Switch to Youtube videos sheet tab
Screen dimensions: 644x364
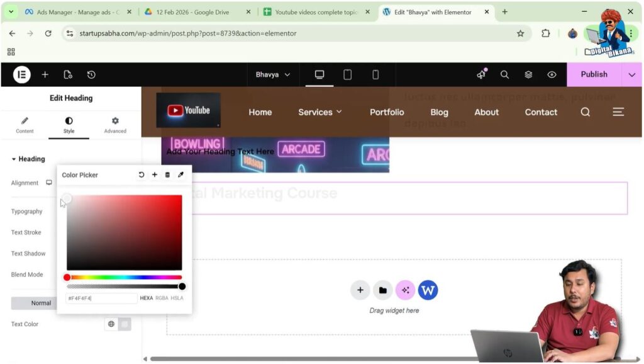(x=316, y=12)
